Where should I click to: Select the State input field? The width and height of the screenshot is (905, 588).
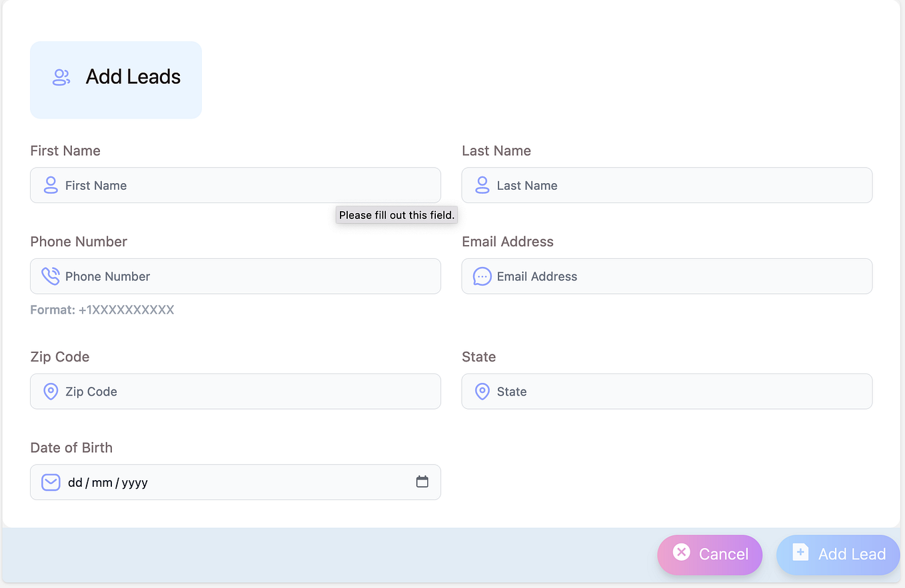click(x=633, y=391)
